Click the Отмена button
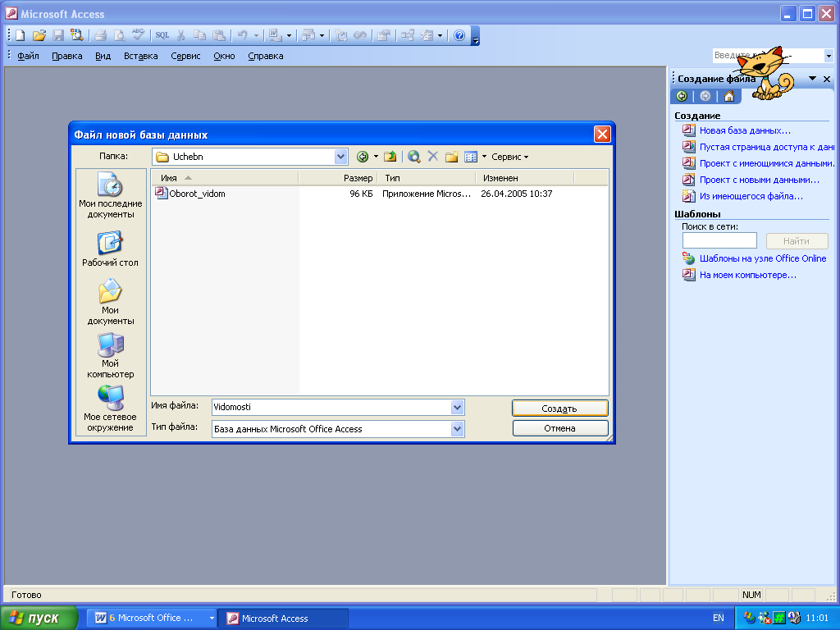The image size is (840, 630). tap(559, 428)
